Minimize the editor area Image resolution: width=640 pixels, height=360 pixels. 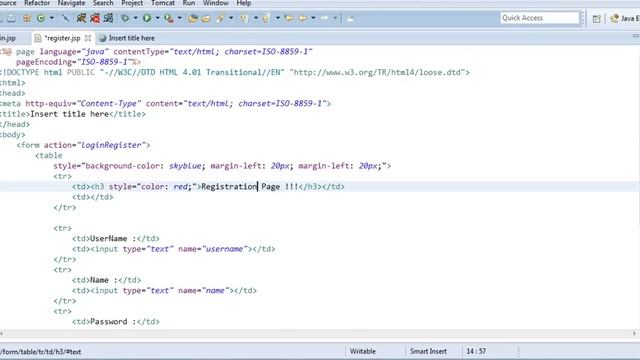pyautogui.click(x=636, y=36)
